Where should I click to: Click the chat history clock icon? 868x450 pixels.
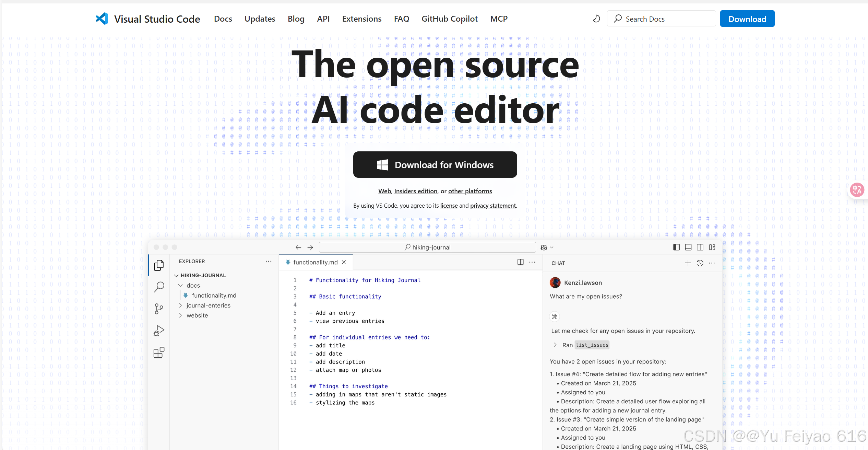click(700, 263)
